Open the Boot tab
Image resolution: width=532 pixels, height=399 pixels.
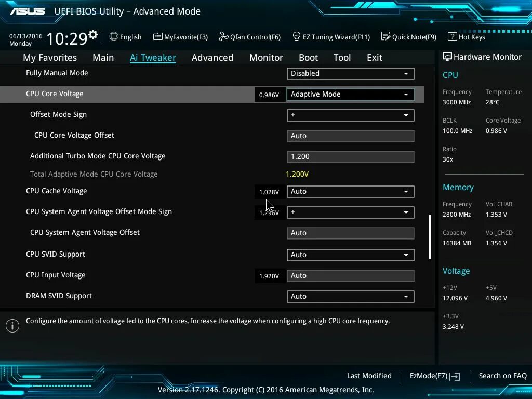click(308, 58)
